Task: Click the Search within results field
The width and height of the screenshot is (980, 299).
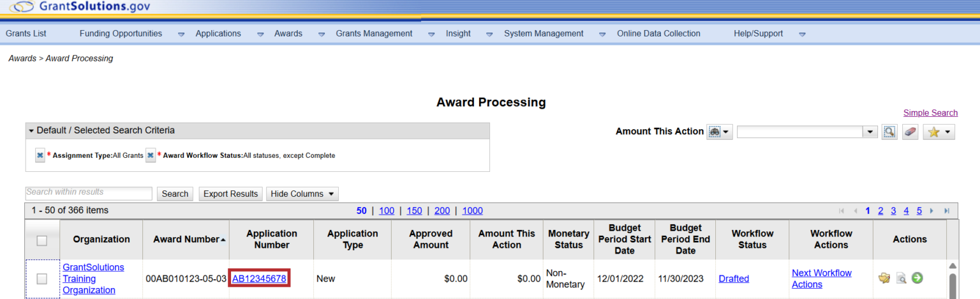Action: 89,193
